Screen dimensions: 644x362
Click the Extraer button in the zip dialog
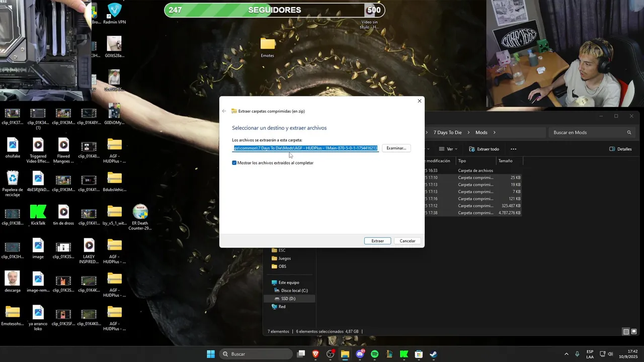coord(377,241)
